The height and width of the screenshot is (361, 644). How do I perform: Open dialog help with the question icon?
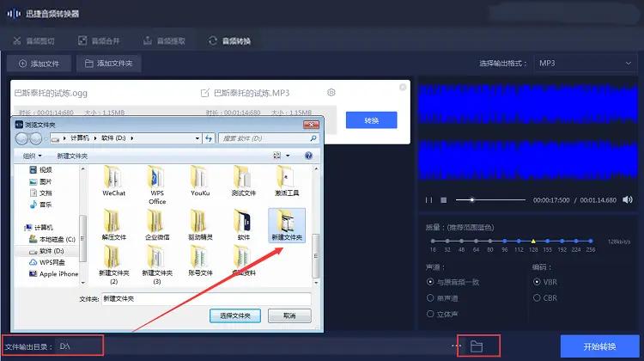pos(308,156)
